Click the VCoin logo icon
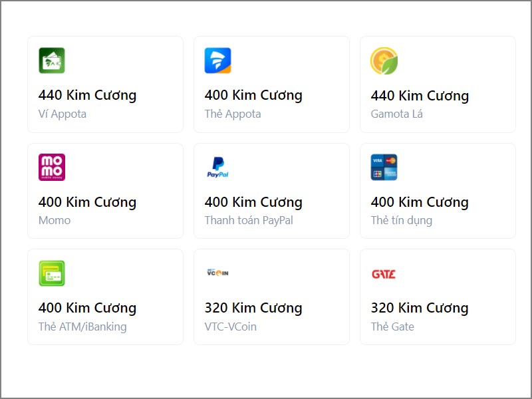The image size is (532, 399). click(x=217, y=273)
